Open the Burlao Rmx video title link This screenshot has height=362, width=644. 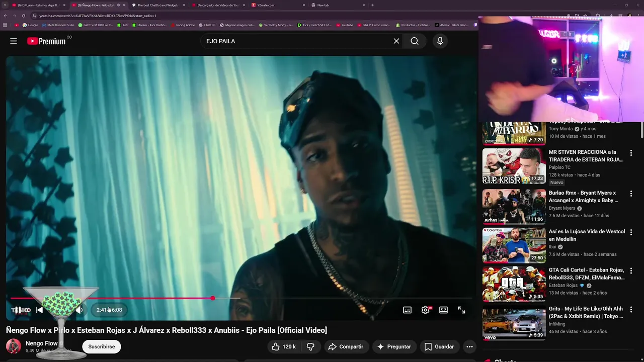click(584, 197)
